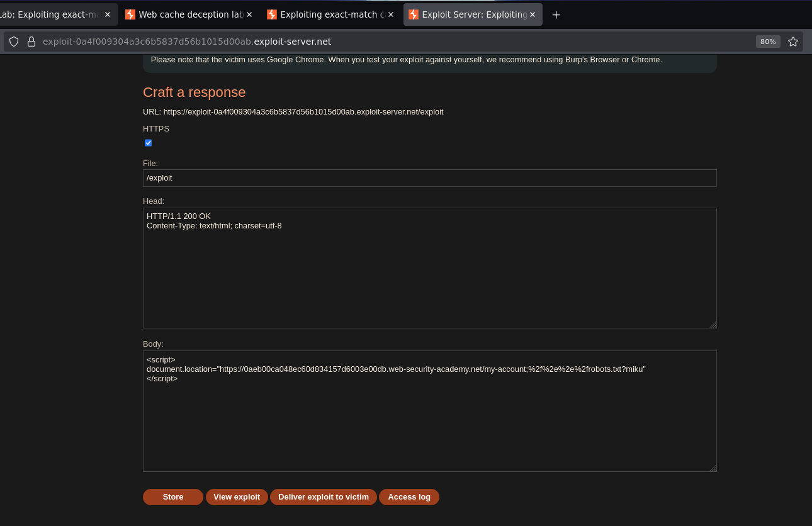
Task: Click favicon of Web cache deception tab
Action: coord(130,14)
